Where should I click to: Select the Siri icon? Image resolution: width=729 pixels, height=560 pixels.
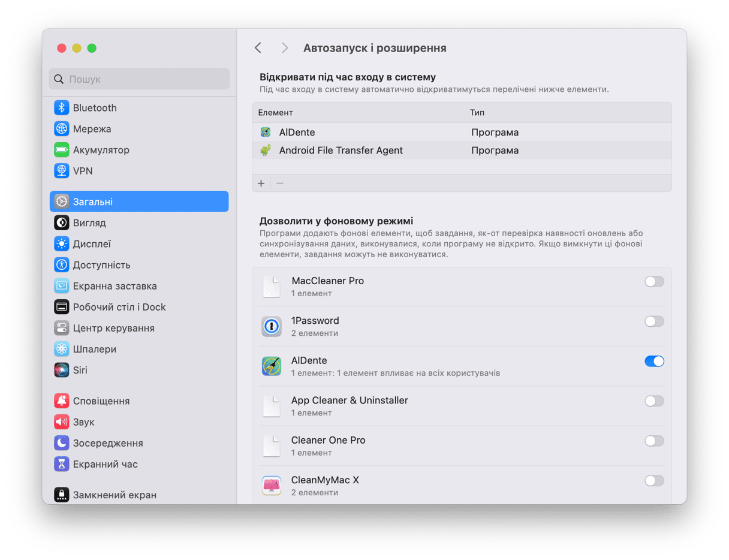click(x=62, y=370)
